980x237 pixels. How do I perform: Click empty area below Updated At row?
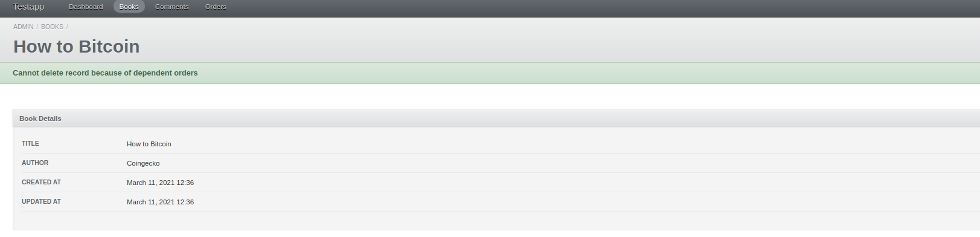496,221
